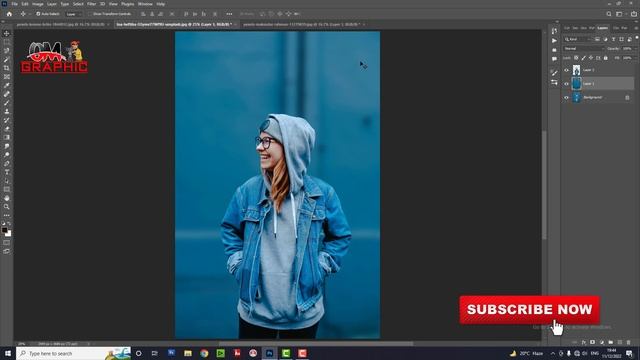Screen dimensions: 640x360
Task: Toggle Background layer visibility eye
Action: point(566,98)
